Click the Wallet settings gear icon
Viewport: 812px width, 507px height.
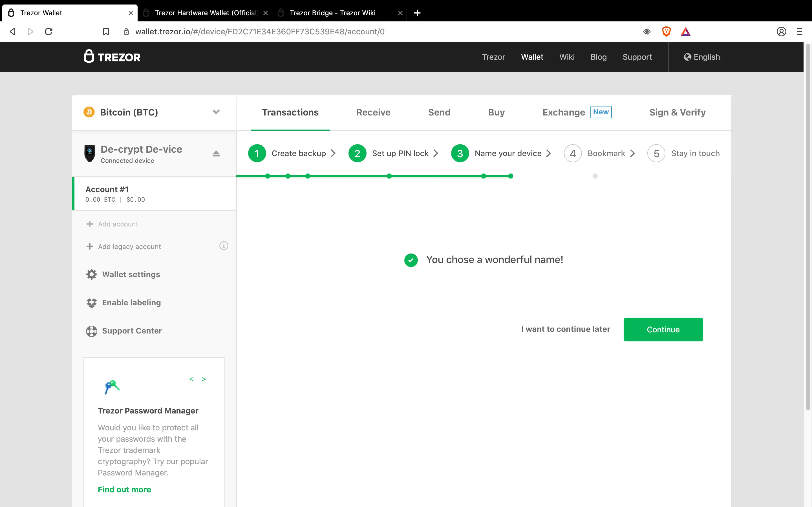tap(91, 274)
